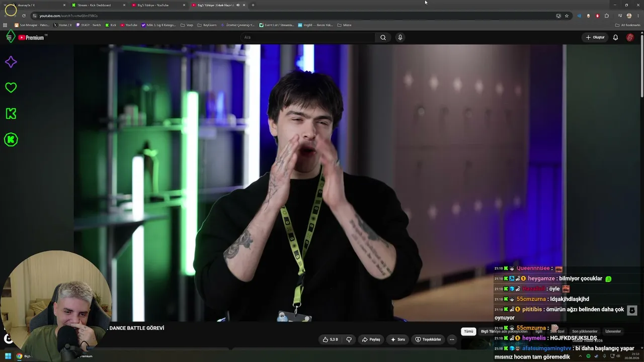Open Teşekkürler thanks button

click(428, 339)
